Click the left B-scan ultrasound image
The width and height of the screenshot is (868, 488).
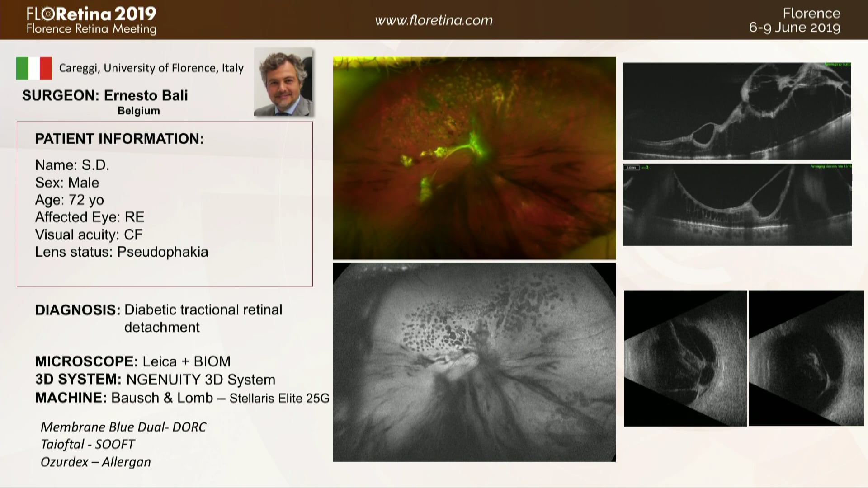coord(685,358)
